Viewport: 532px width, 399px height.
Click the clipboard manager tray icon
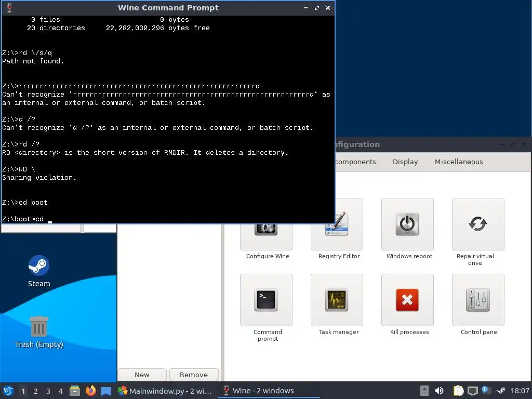click(x=458, y=391)
